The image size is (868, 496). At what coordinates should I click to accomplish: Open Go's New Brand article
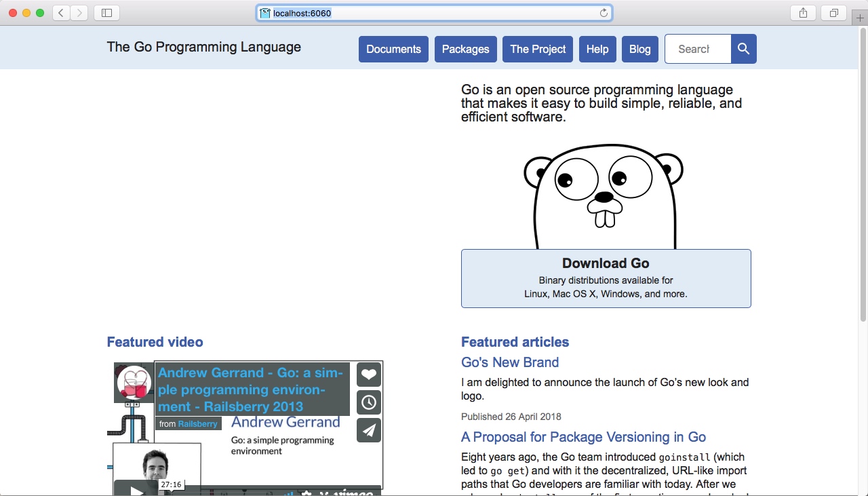[x=510, y=362]
